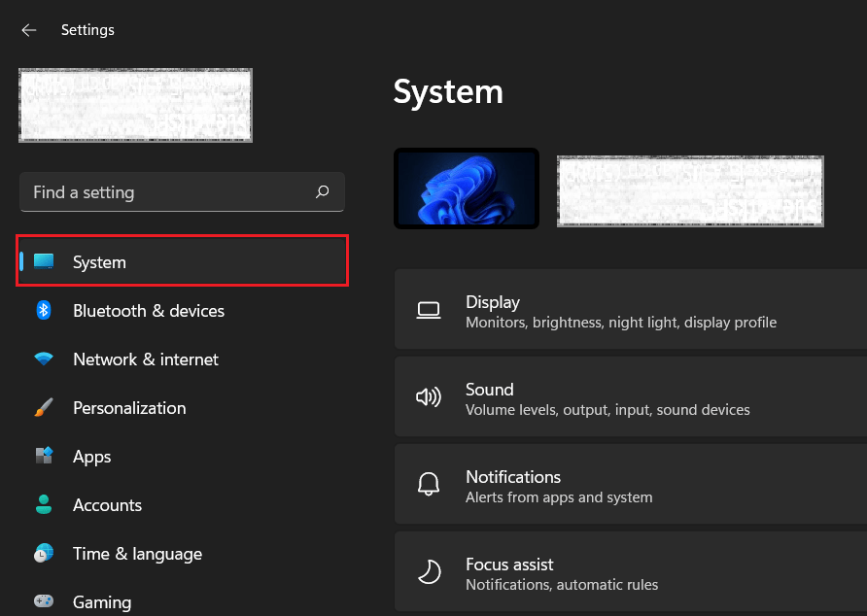Select the Network & internet globe icon
This screenshot has height=616, width=867.
pyautogui.click(x=44, y=359)
